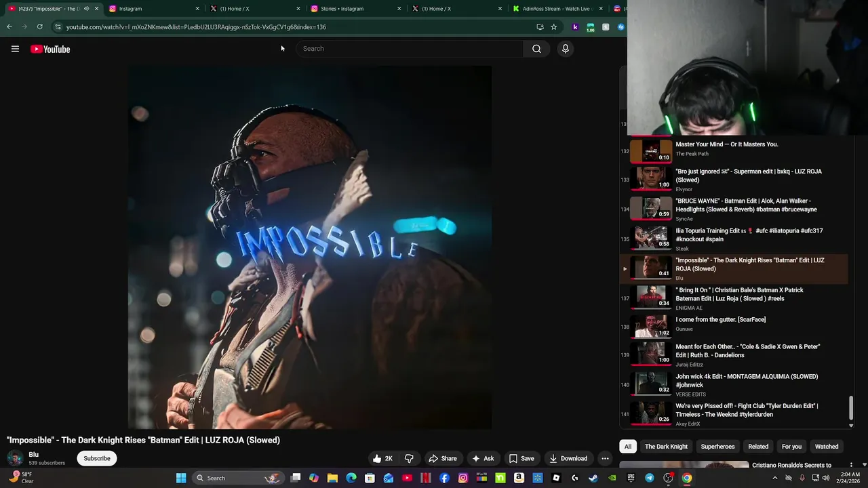
Task: Open taskbar volume speaker control
Action: [826, 478]
